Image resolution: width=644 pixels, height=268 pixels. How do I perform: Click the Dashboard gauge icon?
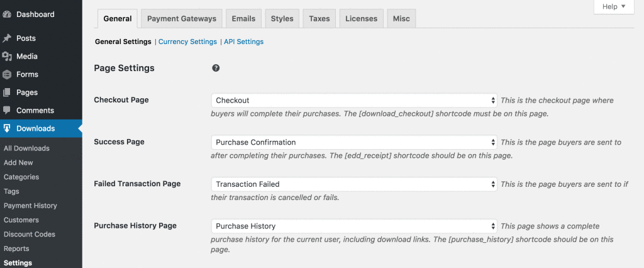click(x=7, y=14)
